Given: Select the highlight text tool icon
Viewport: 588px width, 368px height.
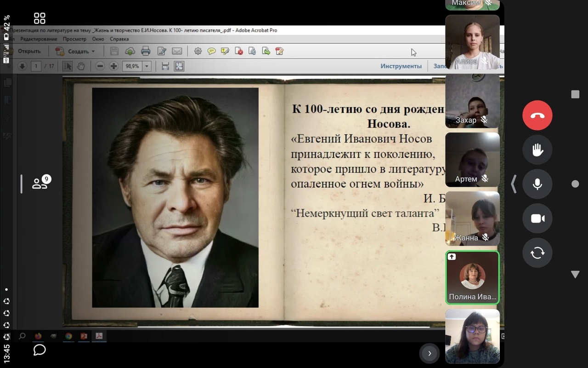Looking at the screenshot, I should [x=225, y=51].
